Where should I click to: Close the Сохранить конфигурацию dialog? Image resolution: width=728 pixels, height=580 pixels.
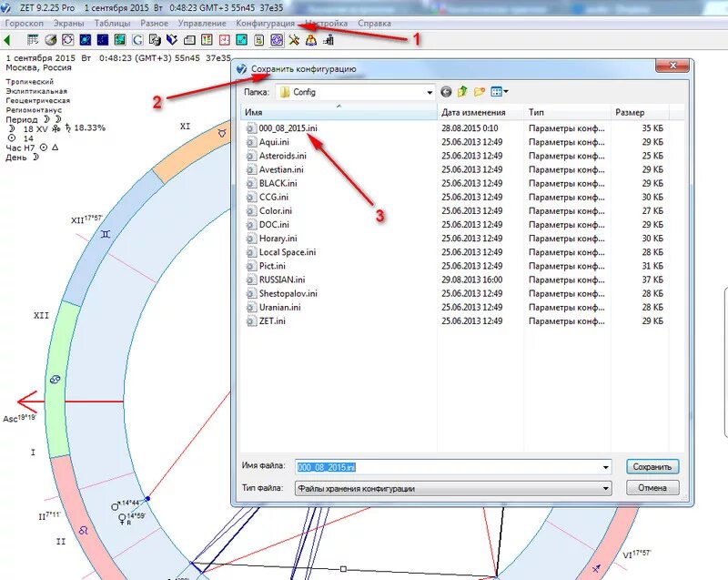(672, 66)
